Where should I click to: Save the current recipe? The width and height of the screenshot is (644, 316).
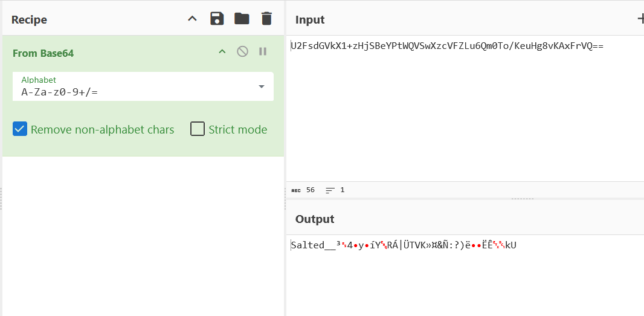(217, 19)
